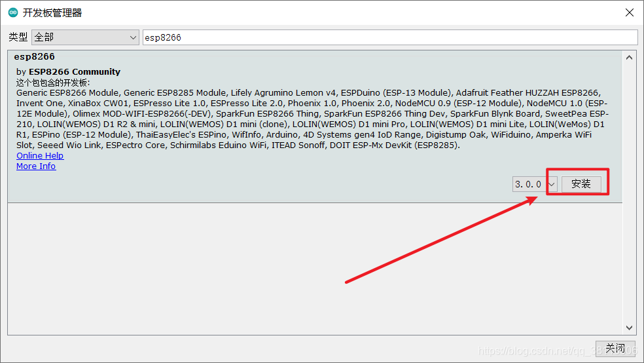
Task: Select the esp8266 package title
Action: point(35,57)
